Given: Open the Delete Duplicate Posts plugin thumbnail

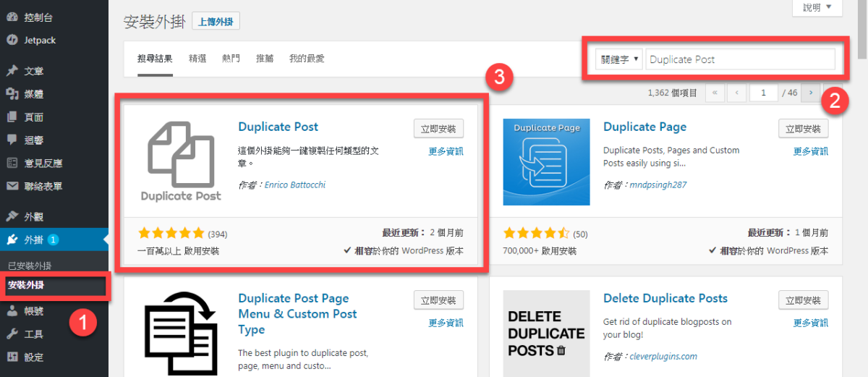Looking at the screenshot, I should [x=546, y=334].
